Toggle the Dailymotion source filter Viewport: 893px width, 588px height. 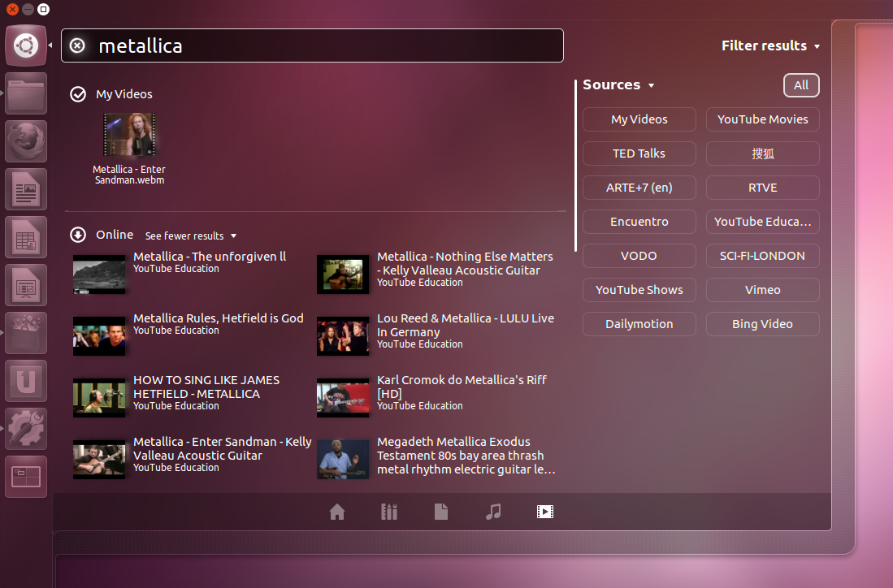click(x=639, y=324)
